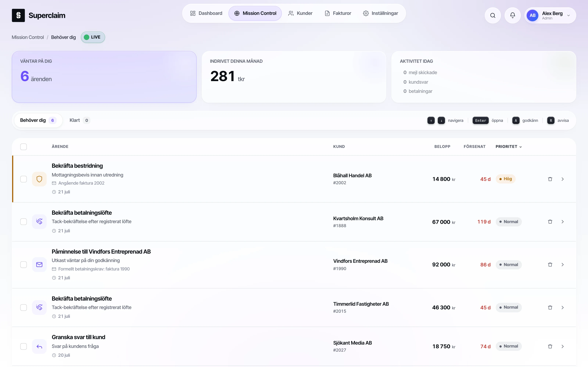Toggle the select-all checkbox in table header
The width and height of the screenshot is (588, 367).
[24, 147]
